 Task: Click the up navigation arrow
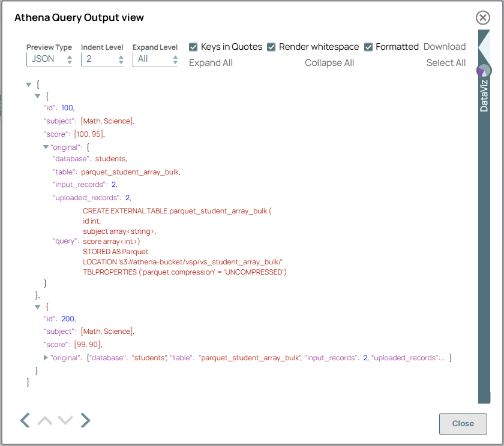pos(44,420)
